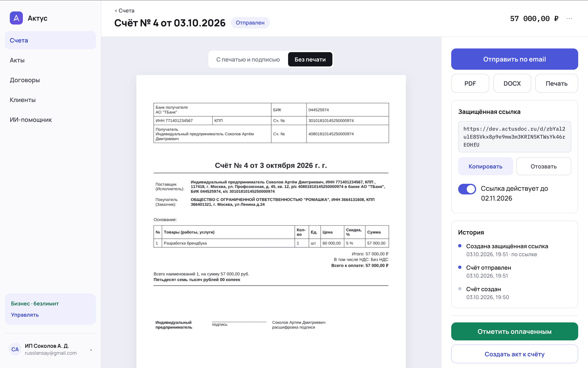Click the 57 000,00 ₽ header total

coord(534,18)
